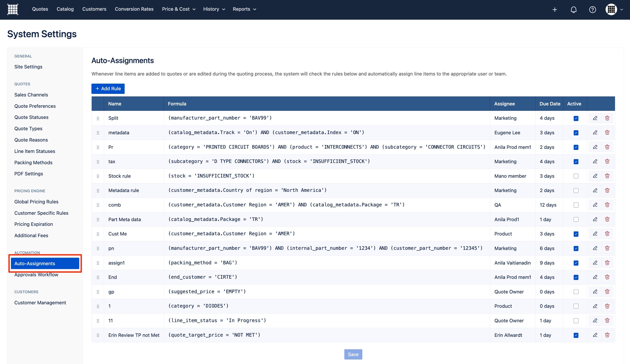Select Auto-Assignments in the sidebar

(x=45, y=263)
